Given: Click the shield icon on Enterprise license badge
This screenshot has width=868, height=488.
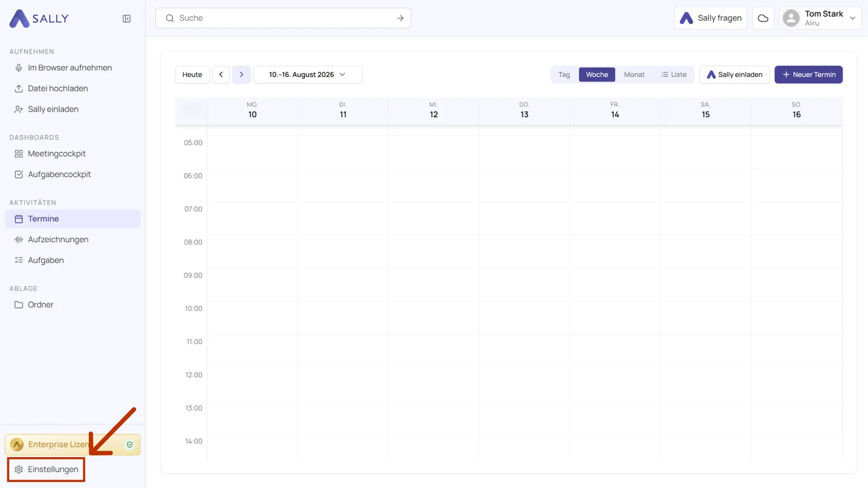Looking at the screenshot, I should tap(130, 445).
